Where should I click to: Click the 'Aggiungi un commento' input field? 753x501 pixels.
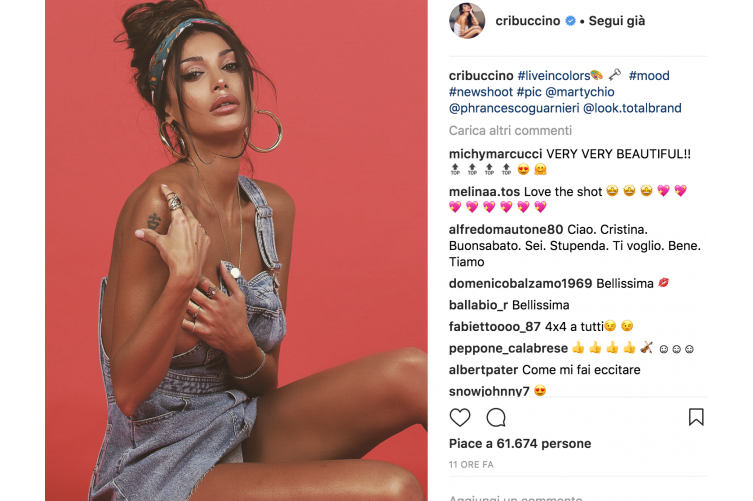pyautogui.click(x=578, y=497)
